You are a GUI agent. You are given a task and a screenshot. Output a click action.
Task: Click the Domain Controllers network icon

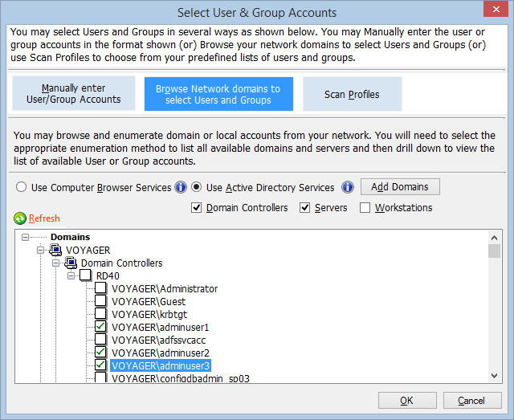tap(71, 263)
